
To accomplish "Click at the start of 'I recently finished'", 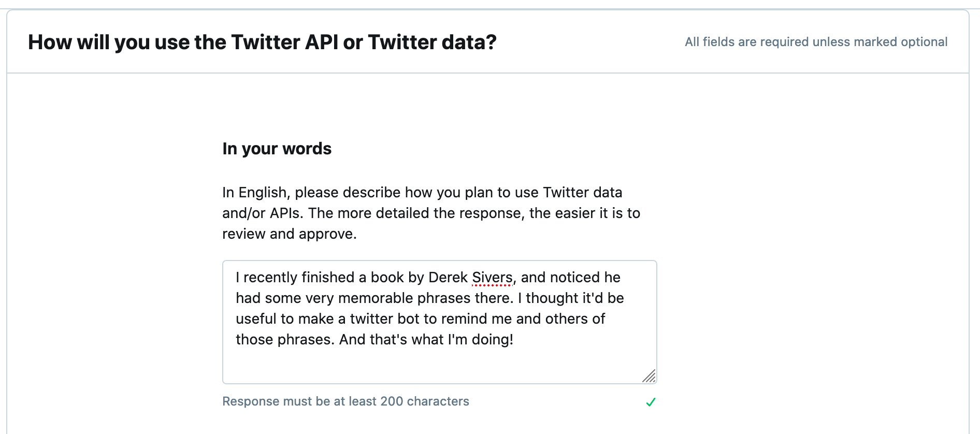I will point(237,278).
